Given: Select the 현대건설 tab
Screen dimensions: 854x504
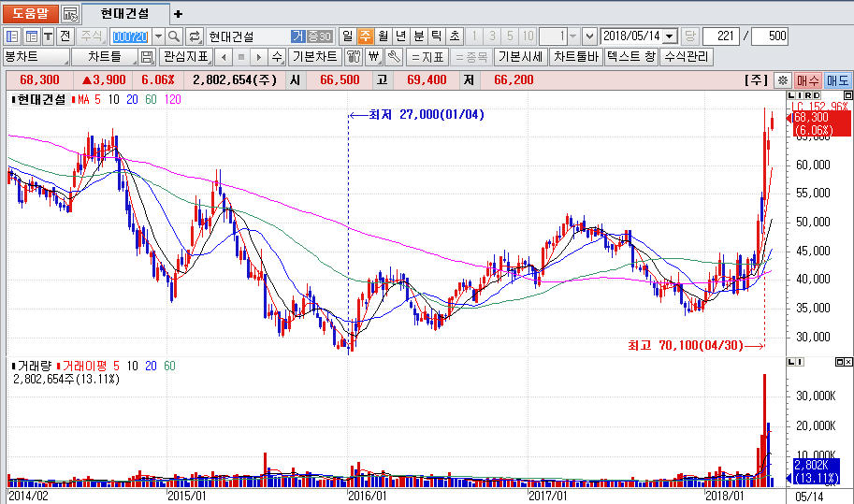Looking at the screenshot, I should pos(125,14).
